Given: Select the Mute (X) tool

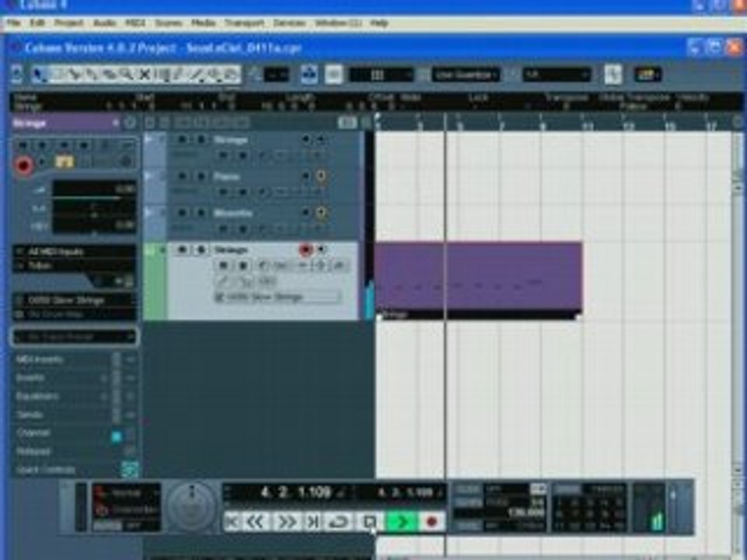Looking at the screenshot, I should (x=145, y=75).
